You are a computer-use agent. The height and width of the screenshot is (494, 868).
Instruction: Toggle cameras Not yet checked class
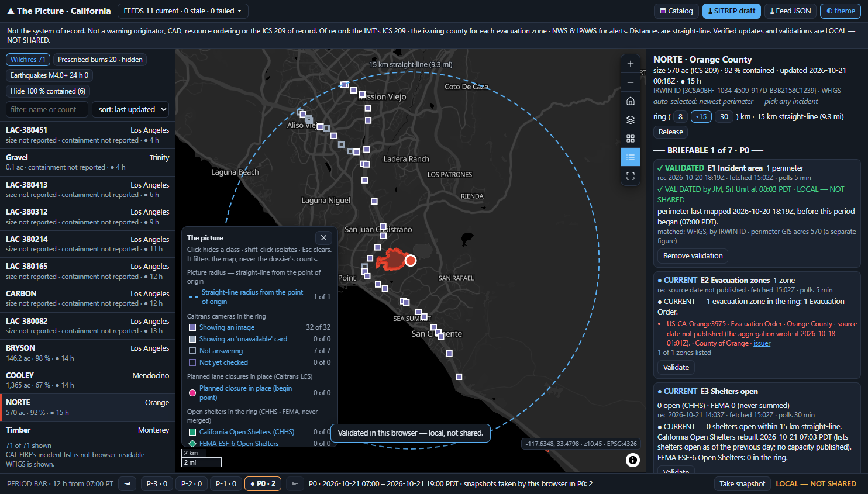click(223, 362)
